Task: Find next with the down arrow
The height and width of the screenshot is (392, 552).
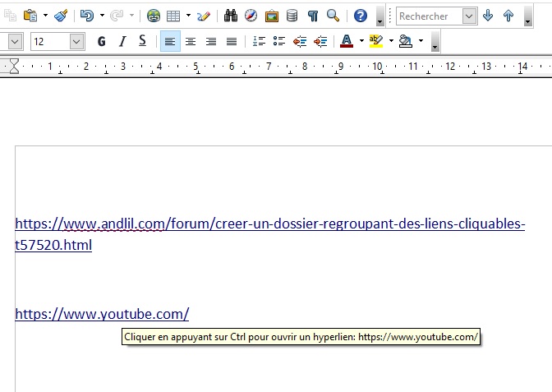Action: pos(488,16)
